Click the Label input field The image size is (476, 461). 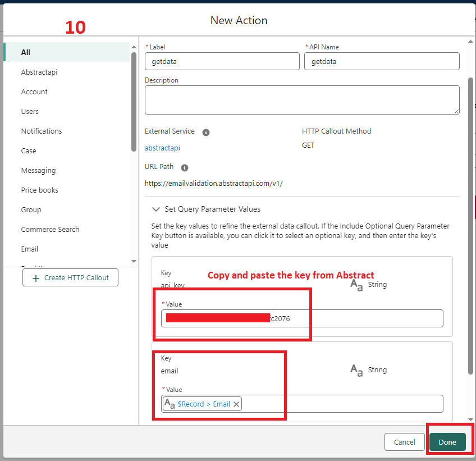pyautogui.click(x=222, y=61)
